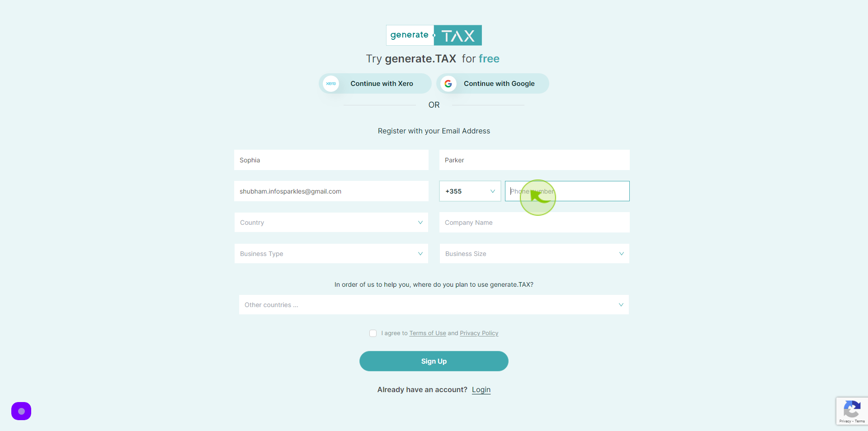Open the Terms of Use link
The image size is (868, 431).
point(428,333)
